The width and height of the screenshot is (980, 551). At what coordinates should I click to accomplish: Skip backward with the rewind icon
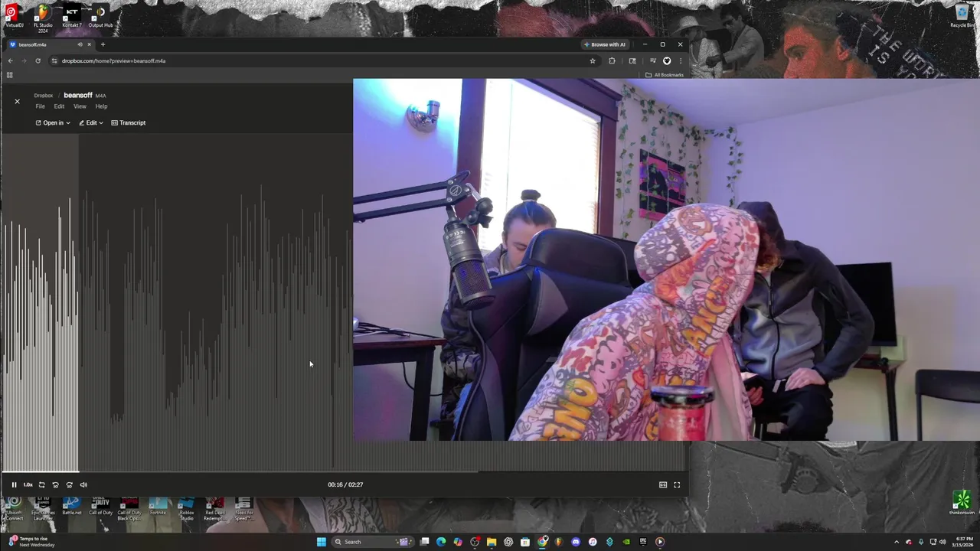pos(55,484)
